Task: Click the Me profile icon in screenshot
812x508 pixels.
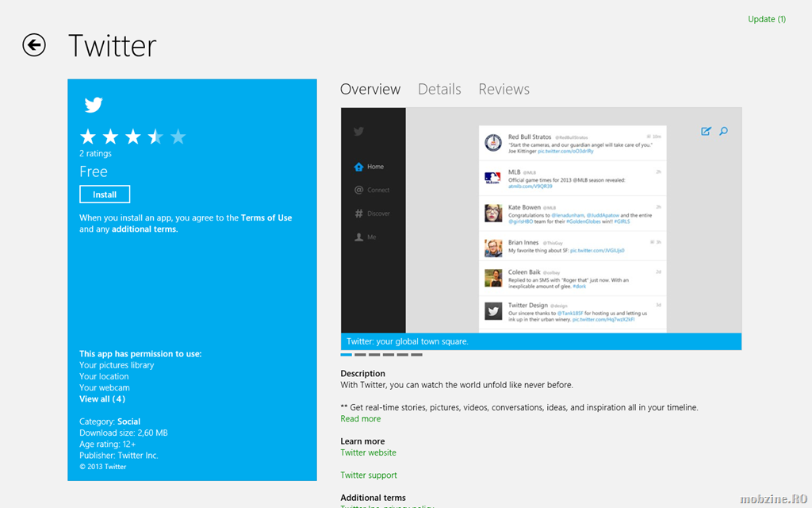Action: (x=359, y=237)
